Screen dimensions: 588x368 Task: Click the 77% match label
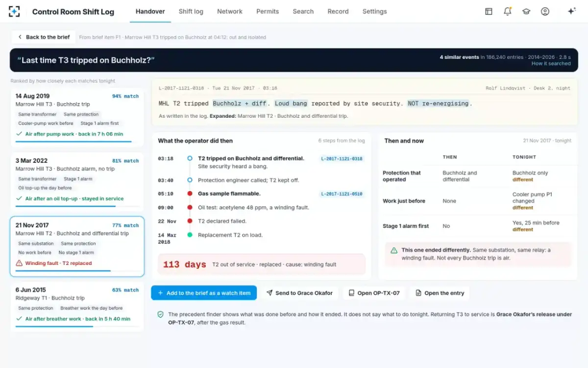125,226
